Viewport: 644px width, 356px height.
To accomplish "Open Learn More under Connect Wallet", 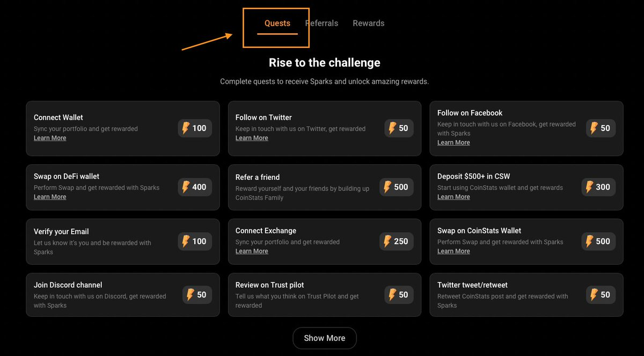I will click(50, 138).
